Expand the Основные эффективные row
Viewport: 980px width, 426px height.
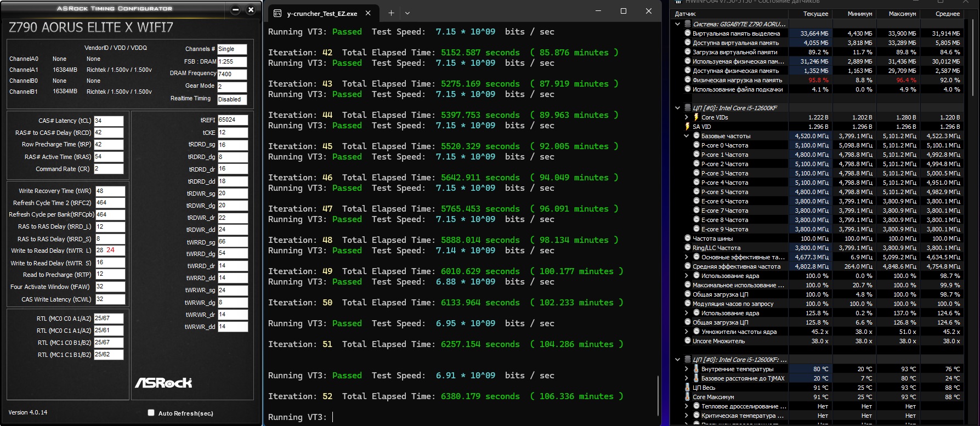[687, 257]
